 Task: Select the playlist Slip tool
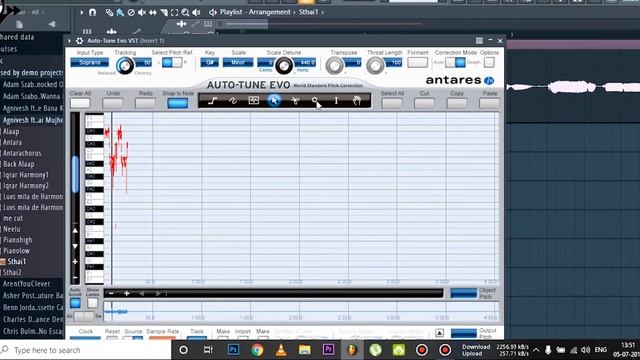(153, 13)
